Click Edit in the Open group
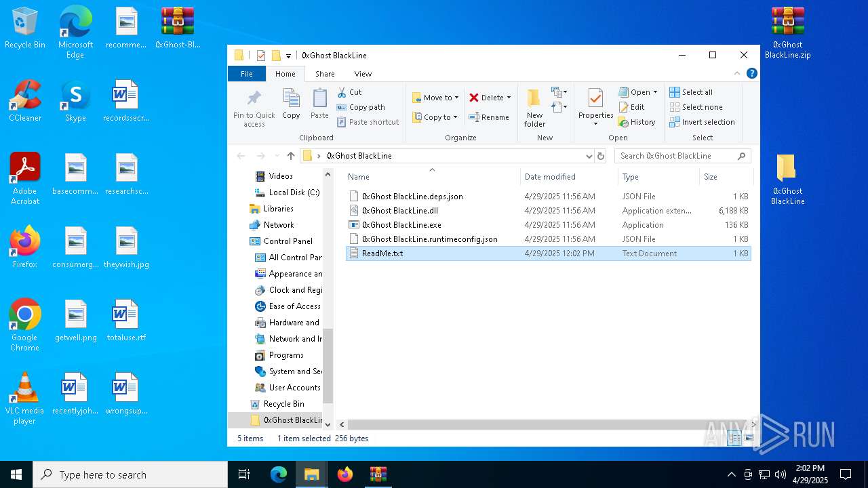The height and width of the screenshot is (488, 868). (632, 107)
